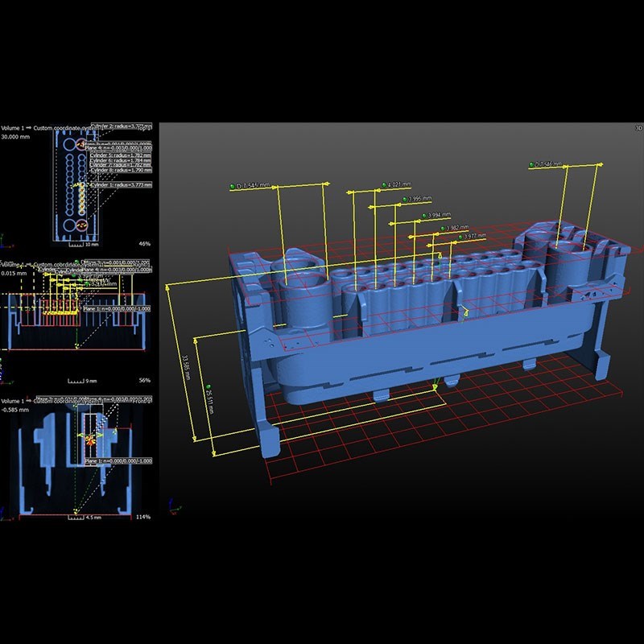Click the 25.511 mm height dimension label
The image size is (644, 644).
[210, 401]
